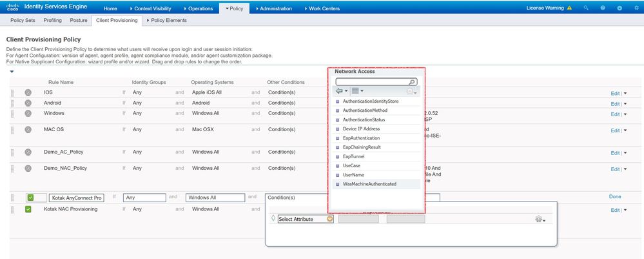The image size is (644, 259).
Task: Toggle enabled status of Kotak AnyConnect rule
Action: pyautogui.click(x=31, y=198)
